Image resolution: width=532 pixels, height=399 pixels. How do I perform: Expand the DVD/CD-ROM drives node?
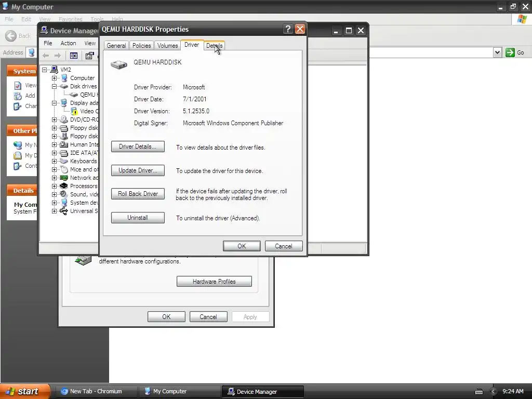click(x=54, y=120)
